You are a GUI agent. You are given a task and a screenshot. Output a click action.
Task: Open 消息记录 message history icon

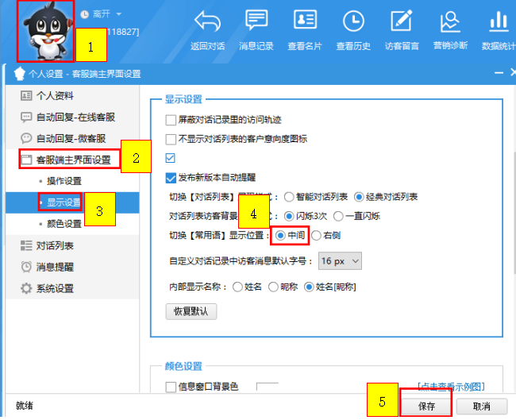coord(256,21)
